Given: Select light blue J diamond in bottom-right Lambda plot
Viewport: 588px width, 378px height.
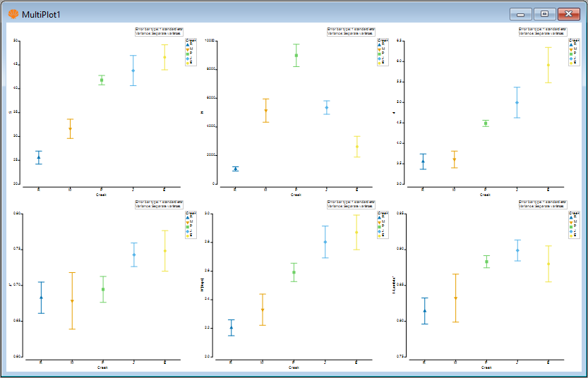Looking at the screenshot, I should click(x=517, y=250).
